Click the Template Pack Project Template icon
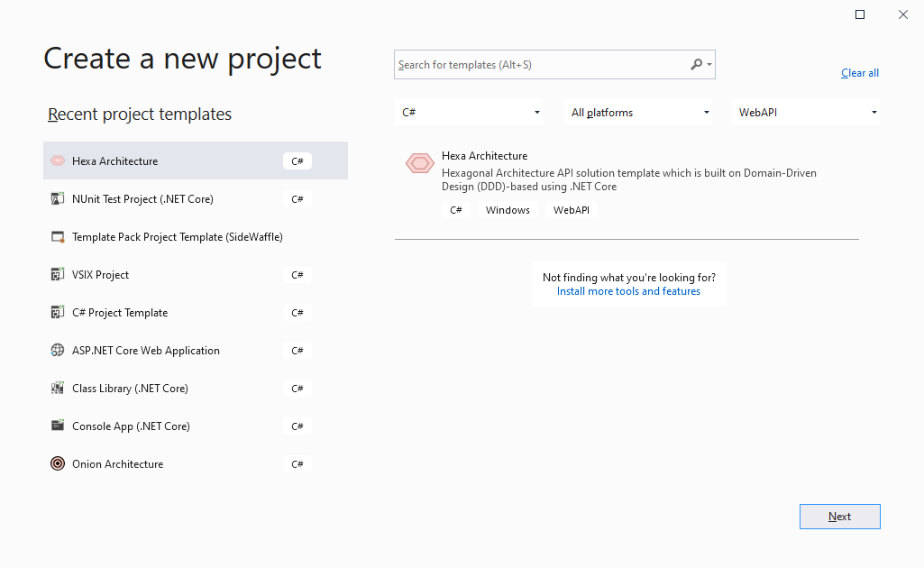Image resolution: width=924 pixels, height=568 pixels. tap(58, 237)
